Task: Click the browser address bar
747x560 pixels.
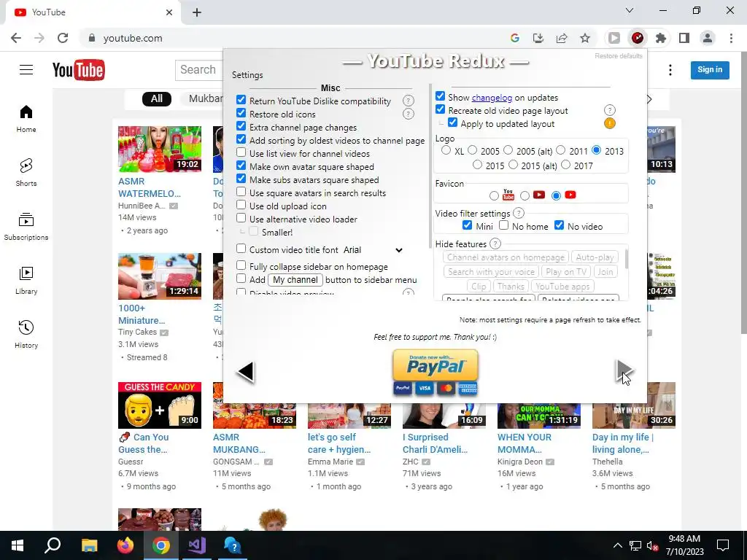Action: 295,38
